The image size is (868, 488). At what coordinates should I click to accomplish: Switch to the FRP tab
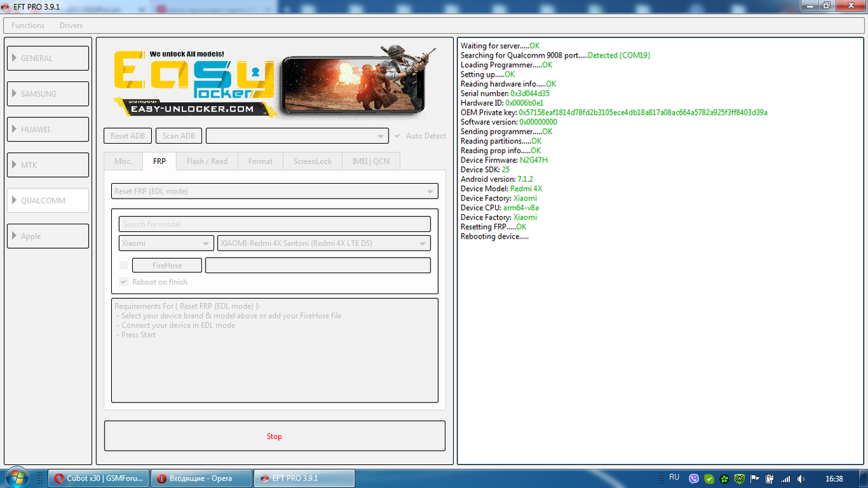(x=159, y=161)
